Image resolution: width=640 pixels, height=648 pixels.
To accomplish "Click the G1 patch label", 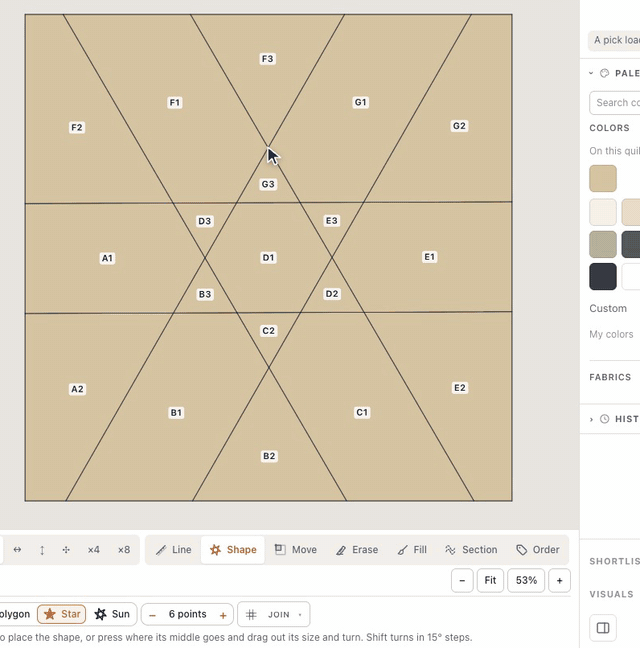I will [361, 102].
